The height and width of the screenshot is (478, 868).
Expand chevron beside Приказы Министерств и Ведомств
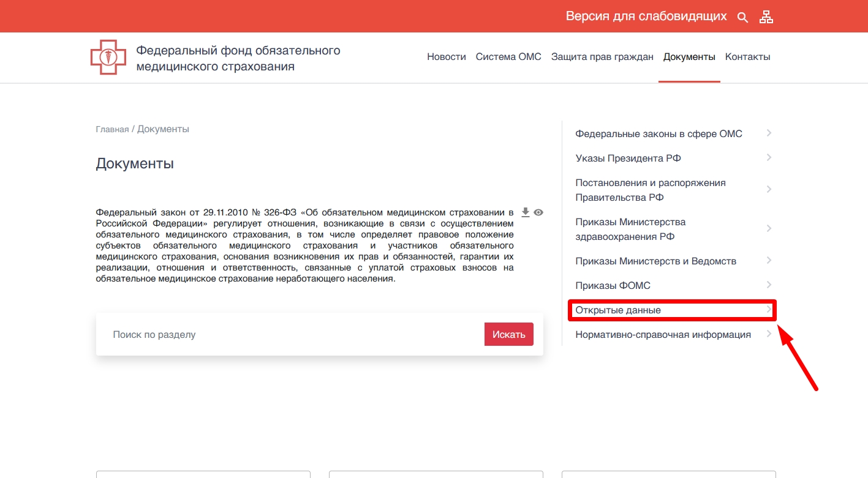[x=769, y=260]
